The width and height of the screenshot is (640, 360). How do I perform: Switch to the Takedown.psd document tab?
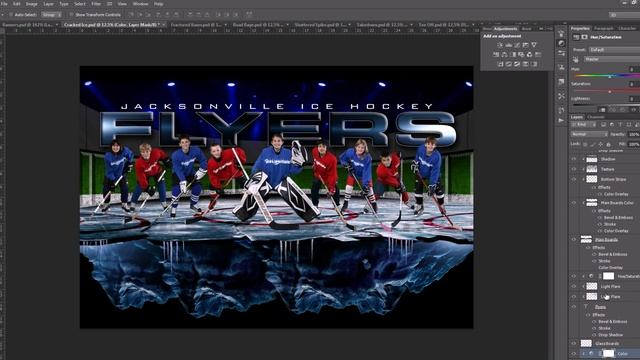coord(384,25)
